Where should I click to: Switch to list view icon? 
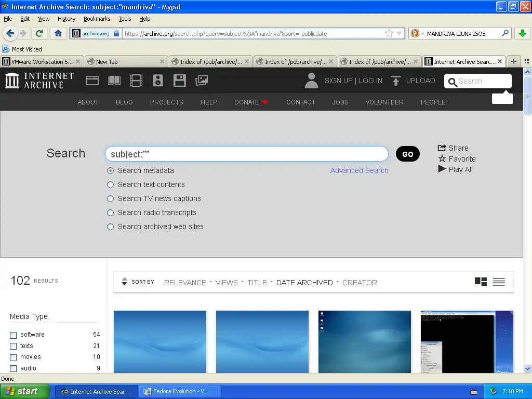click(499, 282)
